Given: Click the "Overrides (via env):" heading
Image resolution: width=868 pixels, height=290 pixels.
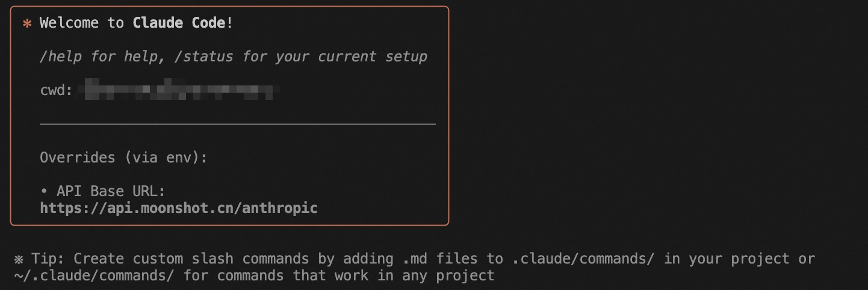Looking at the screenshot, I should 123,158.
